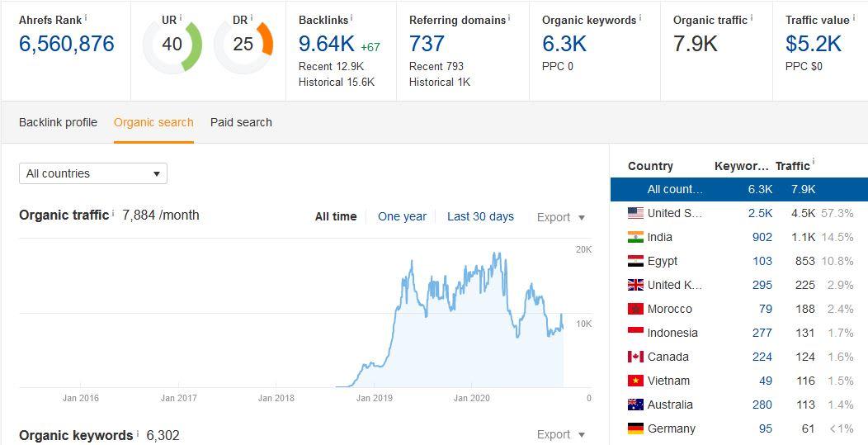Open the 6.3K organic keywords link
Viewport: 868px width, 445px height.
pyautogui.click(x=564, y=44)
